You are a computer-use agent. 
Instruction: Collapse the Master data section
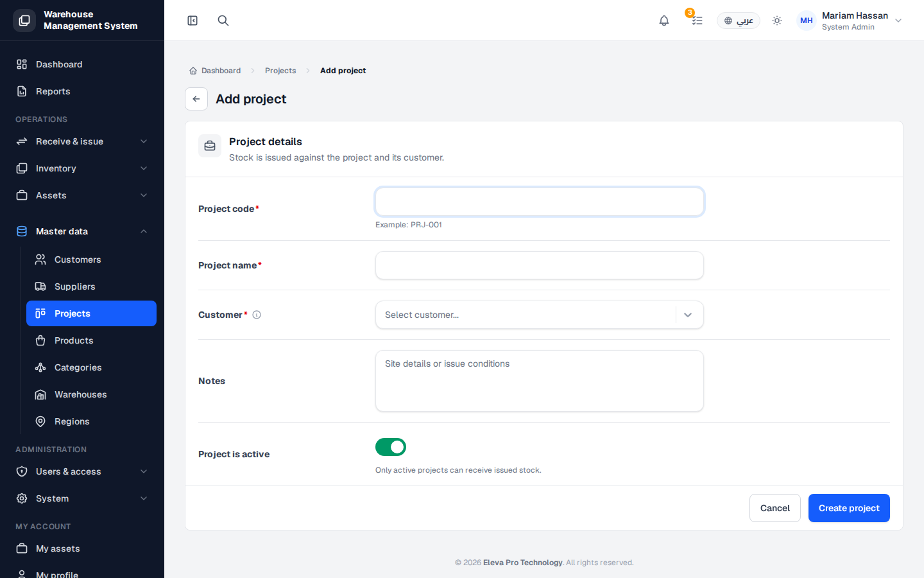[x=82, y=231]
